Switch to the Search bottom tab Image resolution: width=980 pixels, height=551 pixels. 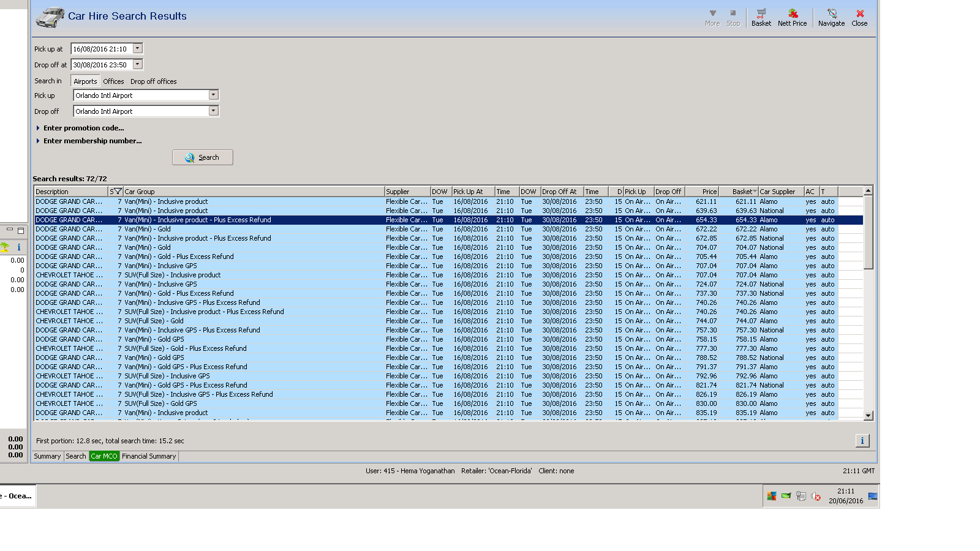[76, 456]
